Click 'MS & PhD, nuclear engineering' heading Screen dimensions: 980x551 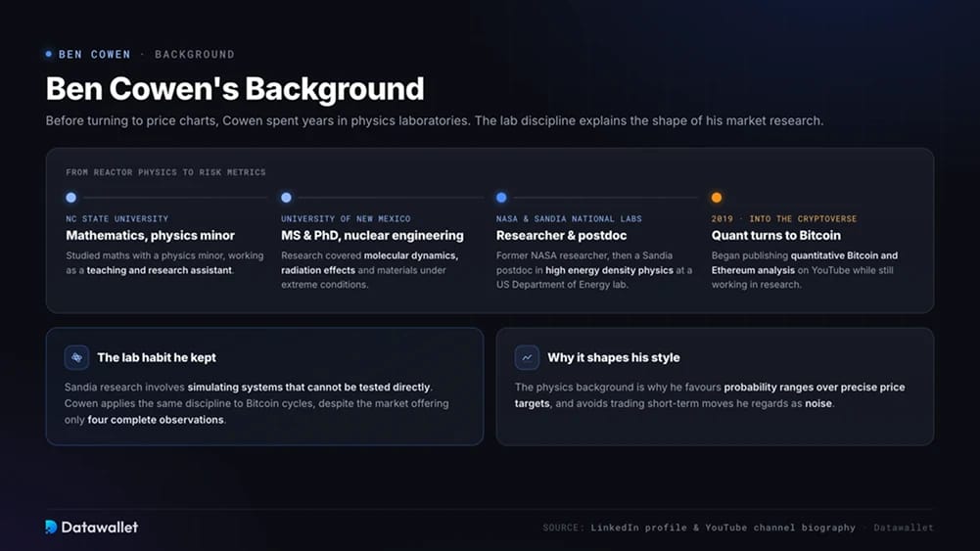[372, 236]
